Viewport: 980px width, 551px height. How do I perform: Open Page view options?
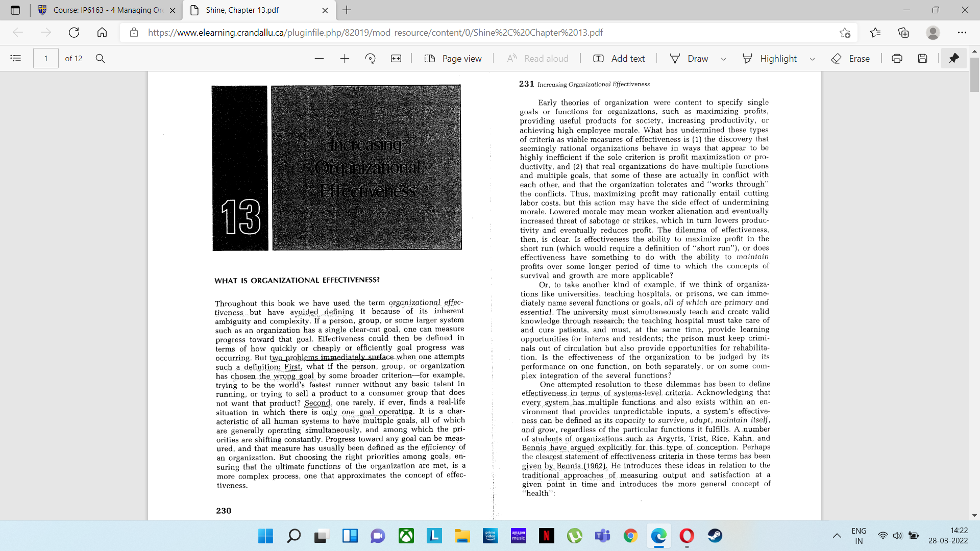(x=453, y=58)
